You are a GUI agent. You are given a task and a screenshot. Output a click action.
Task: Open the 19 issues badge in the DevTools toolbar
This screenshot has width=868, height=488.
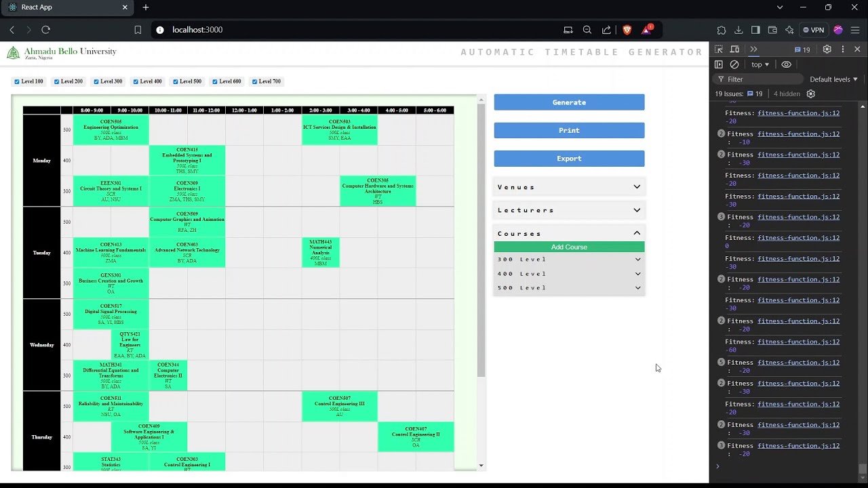pos(802,49)
